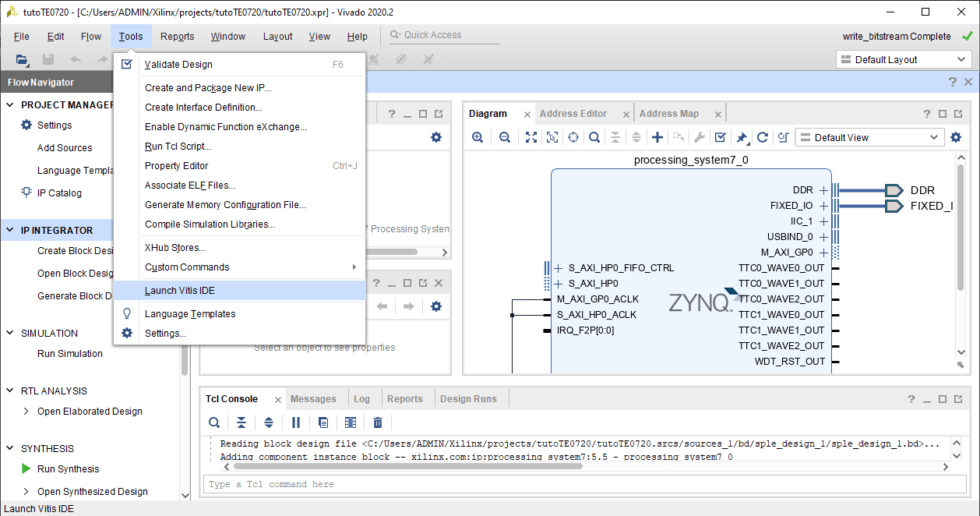Expand the S_AXI_HP0 interface port
Screen dimensions: 980x516
coord(558,283)
